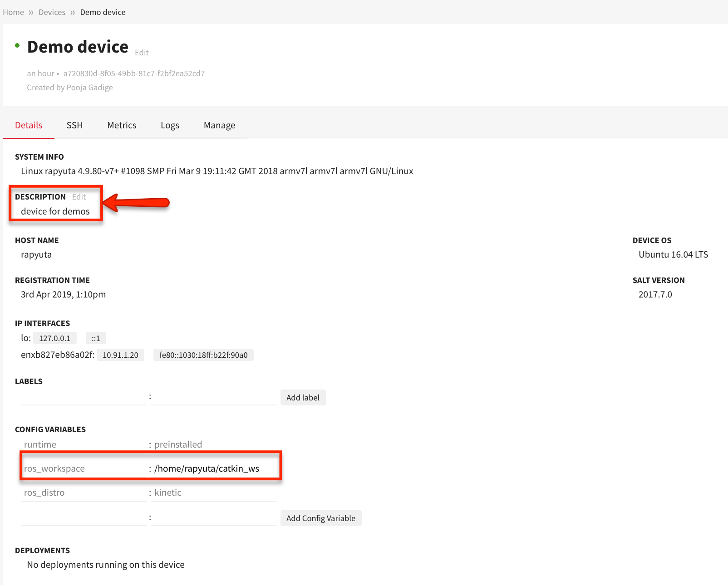Click the fe80::1030:18ff:b22f:90a0 badge

(203, 355)
